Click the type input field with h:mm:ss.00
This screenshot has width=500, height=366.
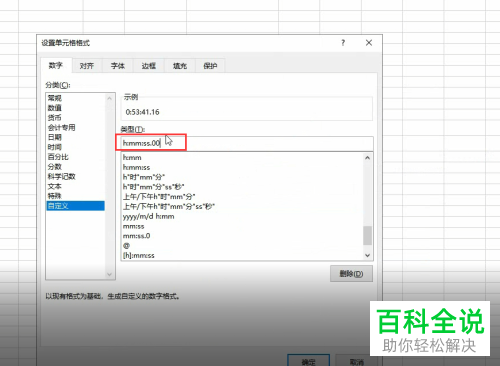coord(247,143)
